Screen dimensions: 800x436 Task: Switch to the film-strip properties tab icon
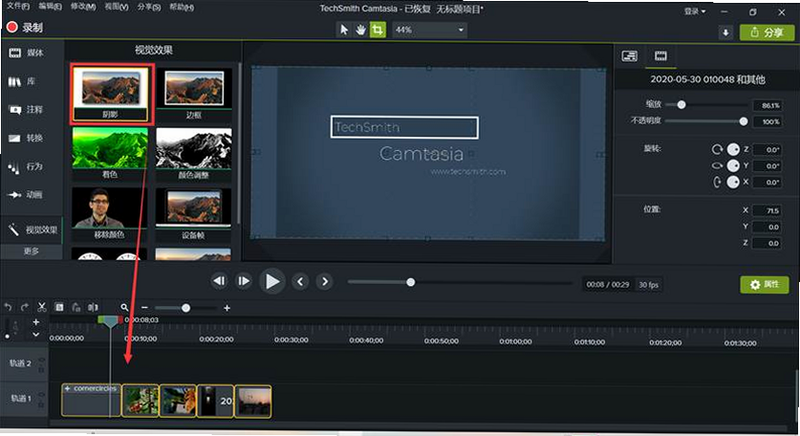pyautogui.click(x=661, y=56)
